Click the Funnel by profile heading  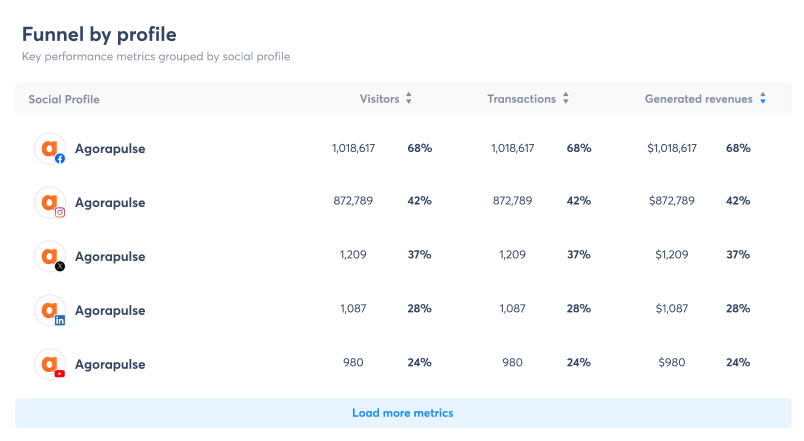tap(99, 34)
